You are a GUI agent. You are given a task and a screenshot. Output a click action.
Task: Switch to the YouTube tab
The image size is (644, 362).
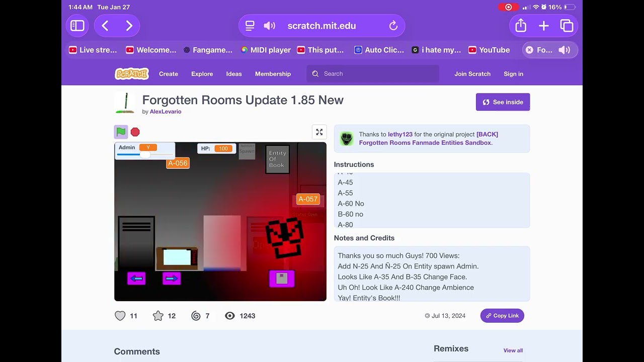489,50
